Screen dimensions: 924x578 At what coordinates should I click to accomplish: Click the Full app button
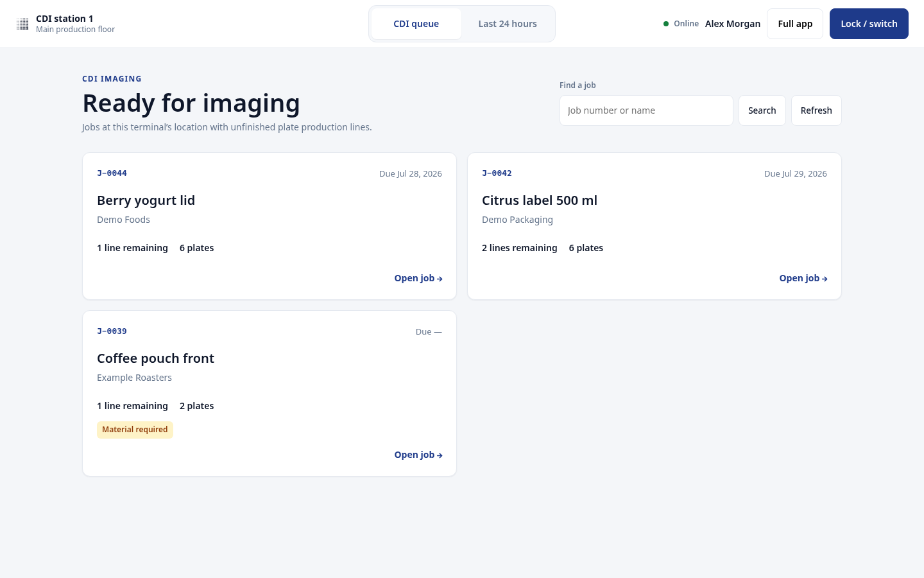tap(795, 24)
